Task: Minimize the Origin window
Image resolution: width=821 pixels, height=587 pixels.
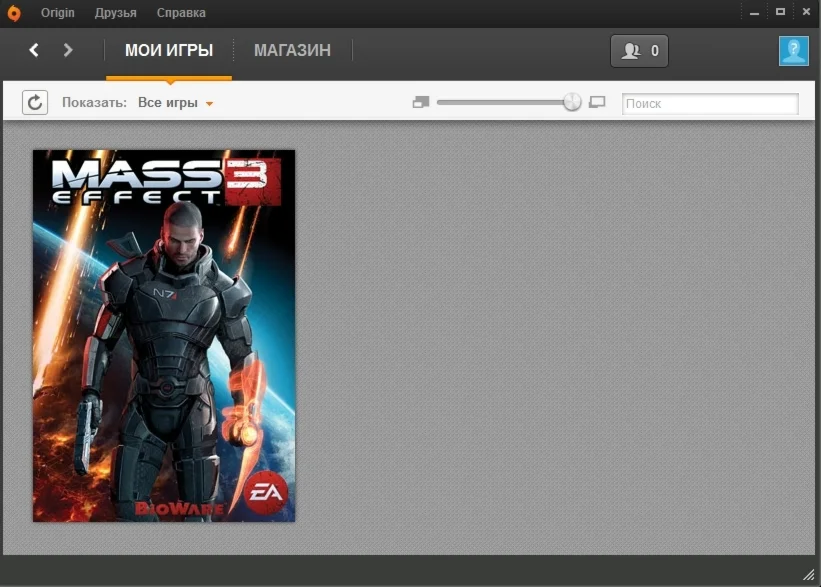Action: [x=753, y=11]
